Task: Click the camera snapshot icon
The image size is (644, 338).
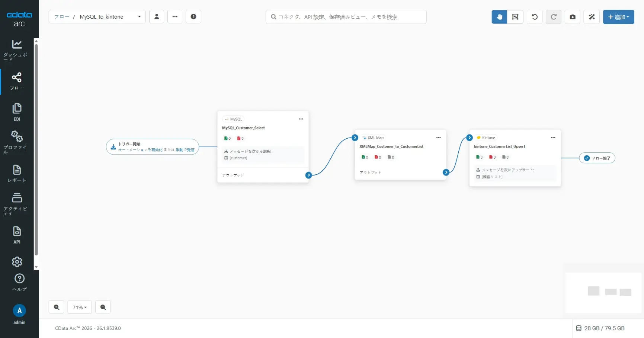Action: click(x=572, y=17)
